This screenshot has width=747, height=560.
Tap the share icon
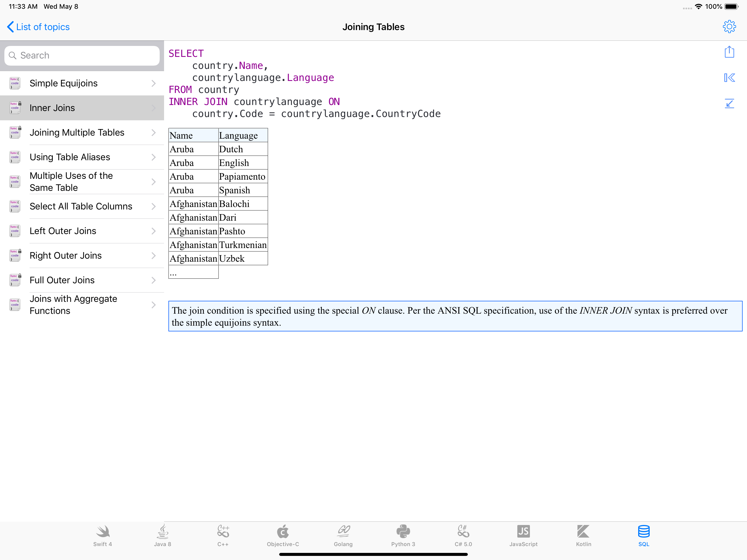729,52
